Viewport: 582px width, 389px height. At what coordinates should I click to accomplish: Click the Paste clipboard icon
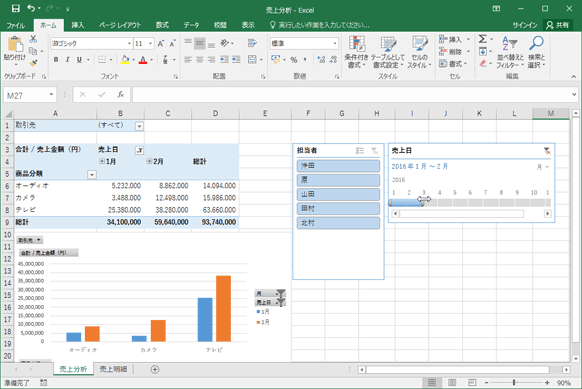[x=15, y=45]
